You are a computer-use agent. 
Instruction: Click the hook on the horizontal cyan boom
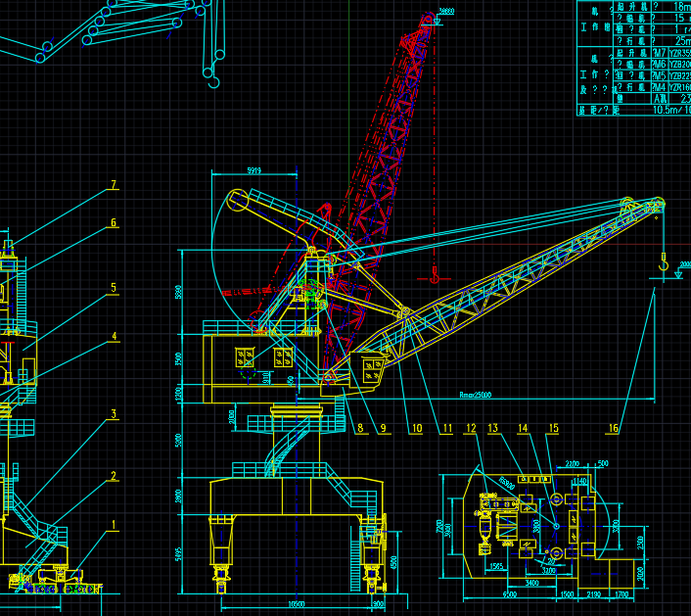(664, 262)
